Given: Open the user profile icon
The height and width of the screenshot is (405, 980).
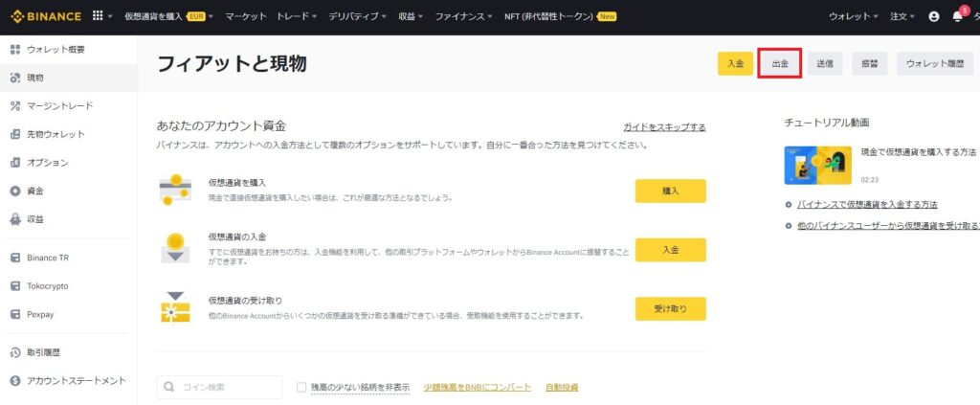Looking at the screenshot, I should (x=934, y=17).
